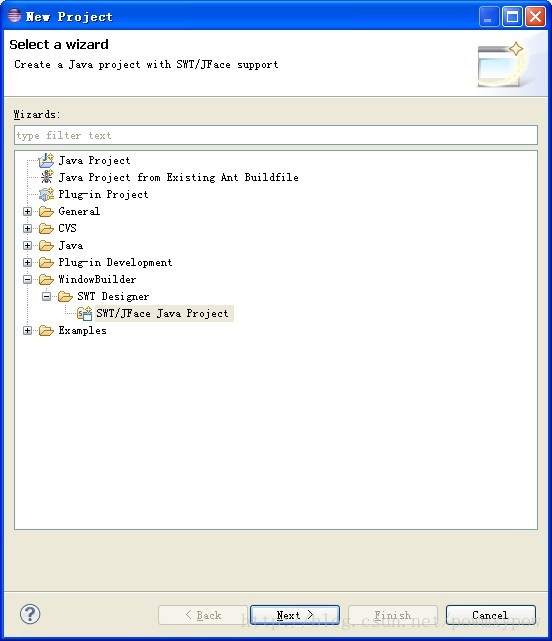
Task: Select SWT/JFace Java Project entry
Action: (163, 314)
